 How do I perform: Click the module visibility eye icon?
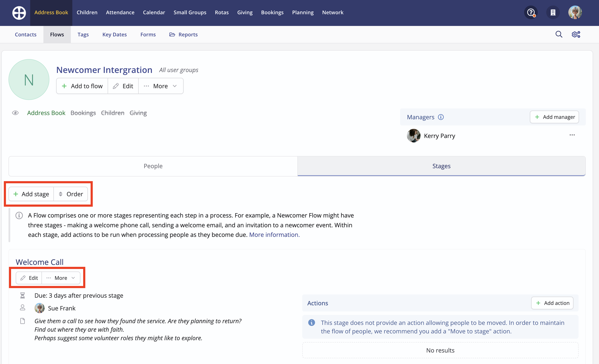(x=15, y=113)
